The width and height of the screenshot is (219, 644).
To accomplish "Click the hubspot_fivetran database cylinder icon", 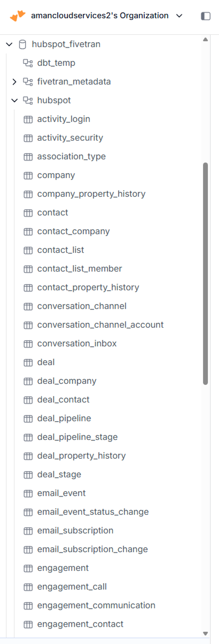I will (22, 45).
